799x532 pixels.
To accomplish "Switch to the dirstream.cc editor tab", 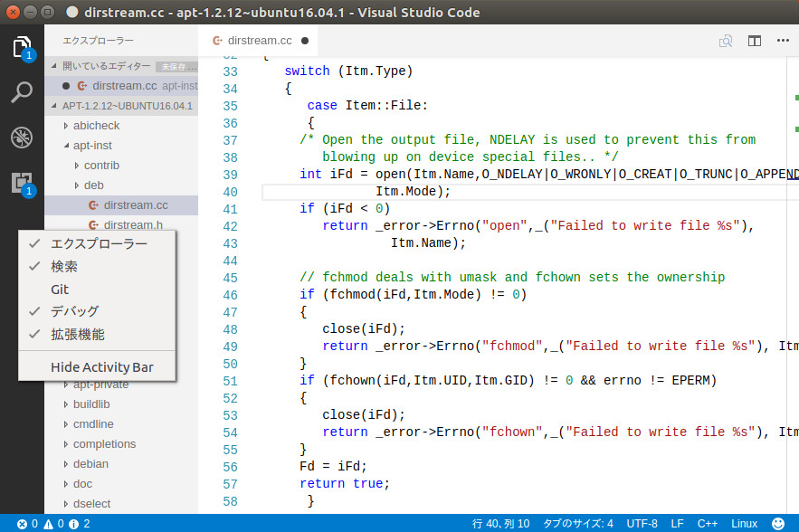I will [x=258, y=41].
